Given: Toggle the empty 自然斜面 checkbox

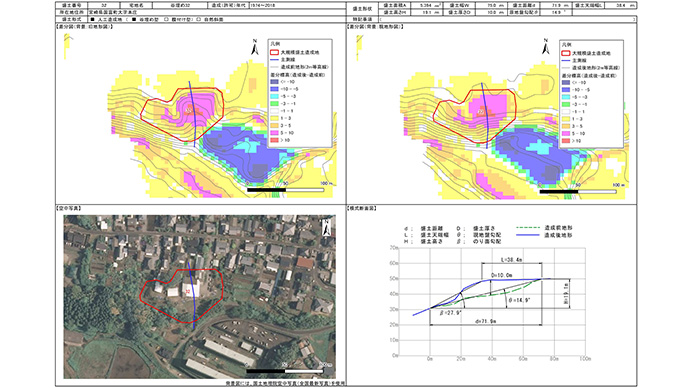Looking at the screenshot, I should pyautogui.click(x=199, y=19).
